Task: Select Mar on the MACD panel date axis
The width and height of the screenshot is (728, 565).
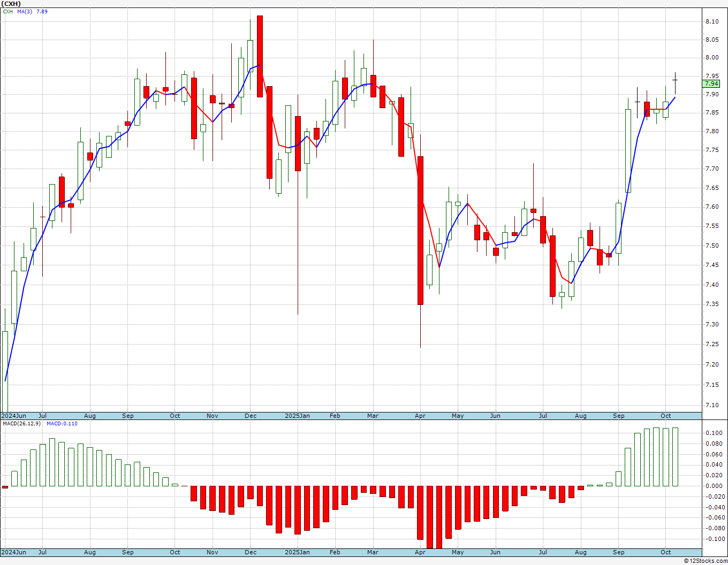Action: coord(373,552)
